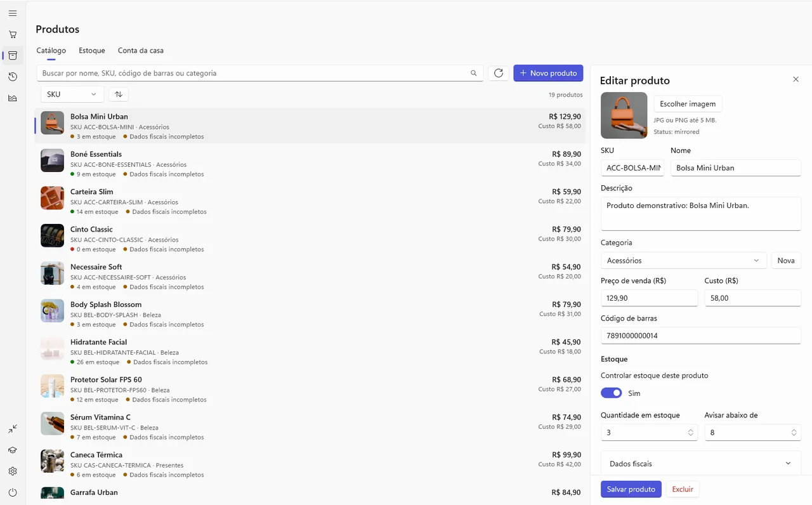This screenshot has width=812, height=505.
Task: Click the Carteira Slim product thumbnail
Action: pos(53,198)
